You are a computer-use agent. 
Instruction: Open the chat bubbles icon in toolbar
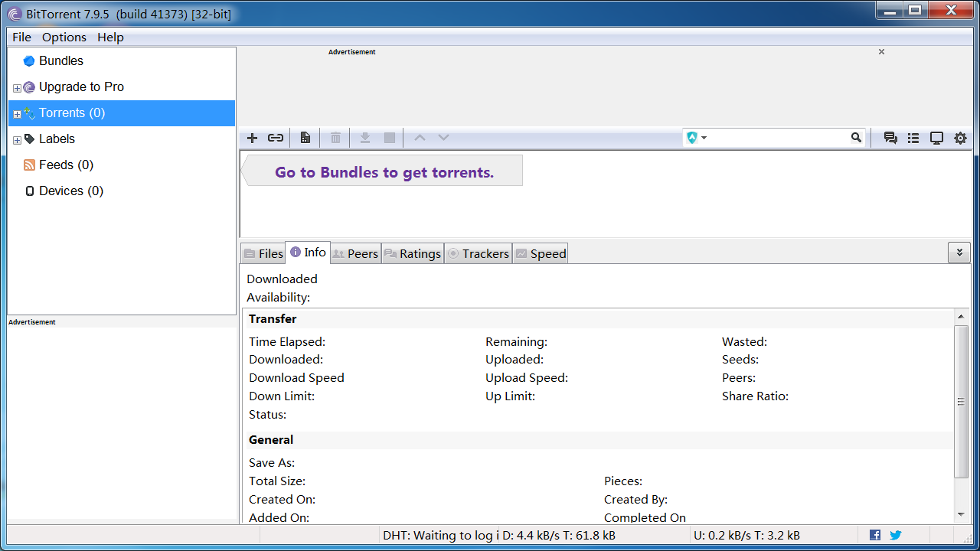coord(890,139)
